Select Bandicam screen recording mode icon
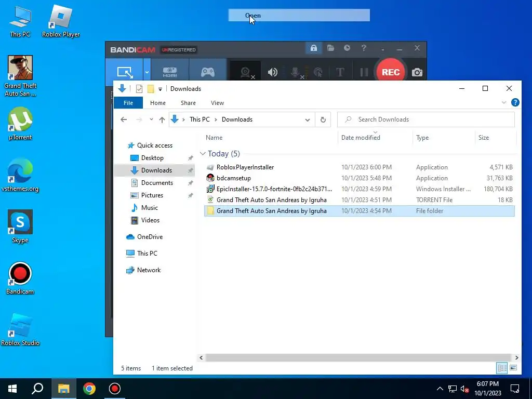 click(x=125, y=72)
